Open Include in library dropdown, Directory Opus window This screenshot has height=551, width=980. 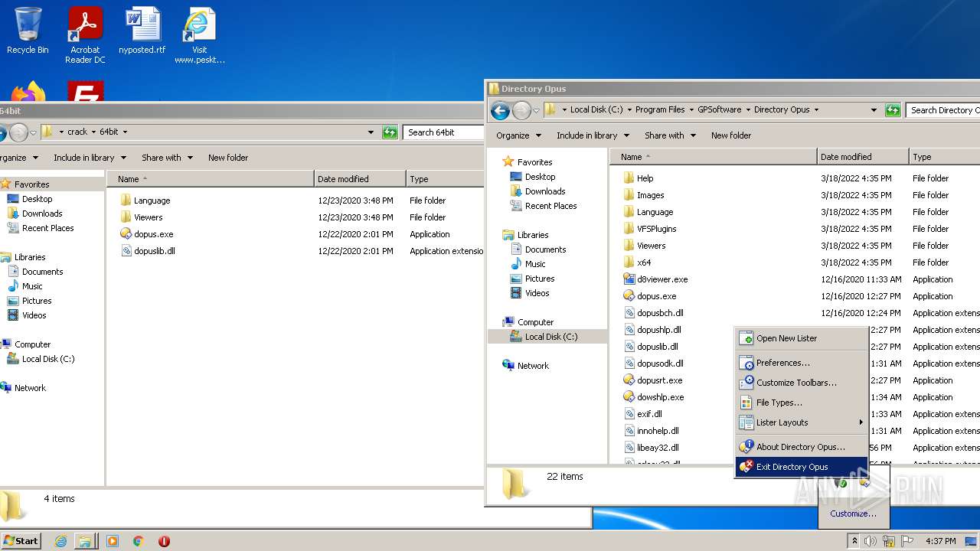[593, 135]
